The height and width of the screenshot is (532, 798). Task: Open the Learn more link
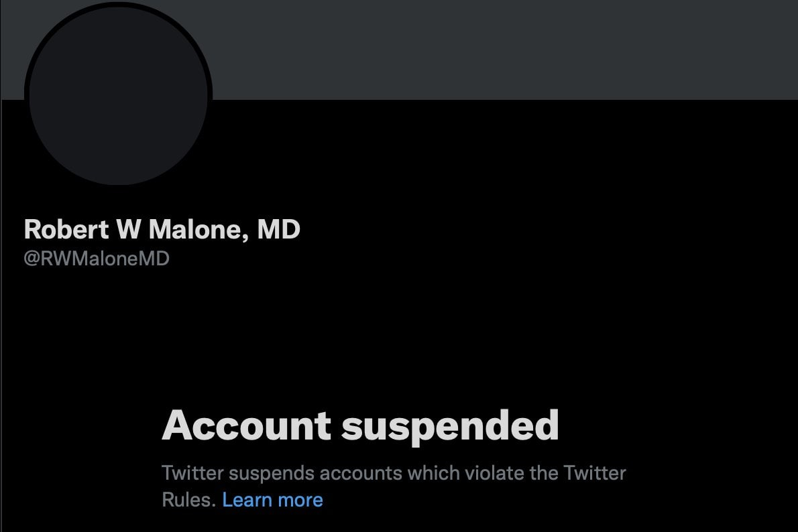pos(272,500)
